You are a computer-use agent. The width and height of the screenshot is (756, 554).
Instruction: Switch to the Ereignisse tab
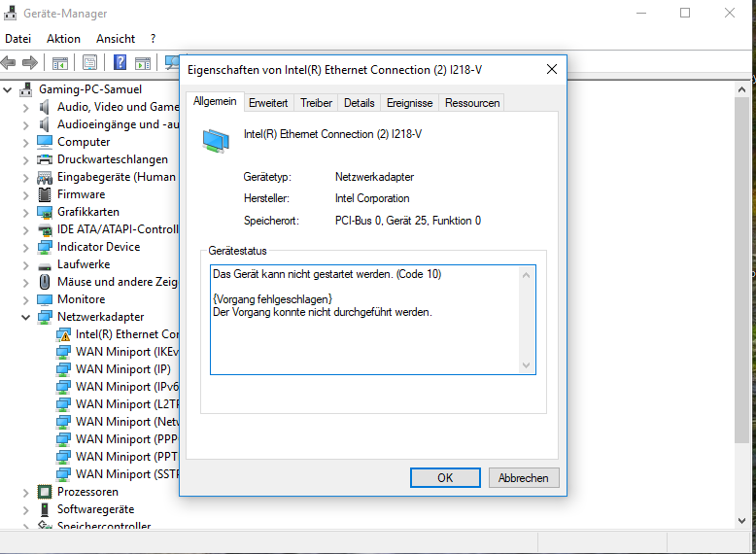click(x=410, y=103)
